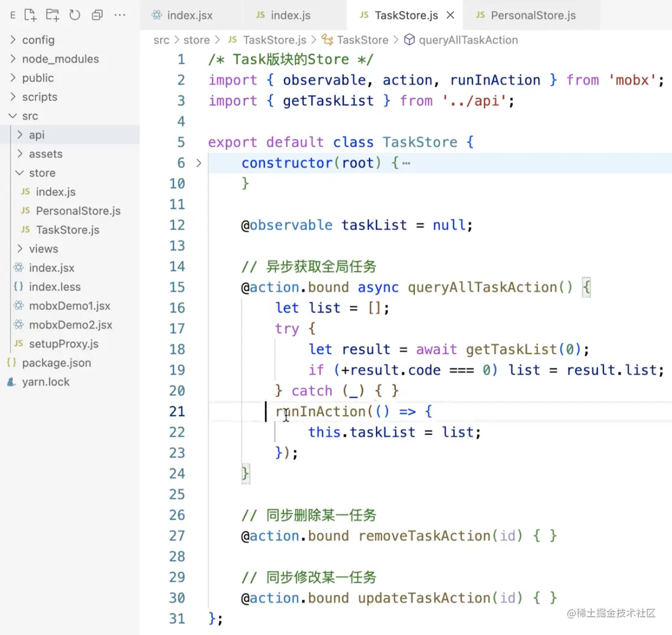Click getTaskList in the import on line 3

(328, 101)
